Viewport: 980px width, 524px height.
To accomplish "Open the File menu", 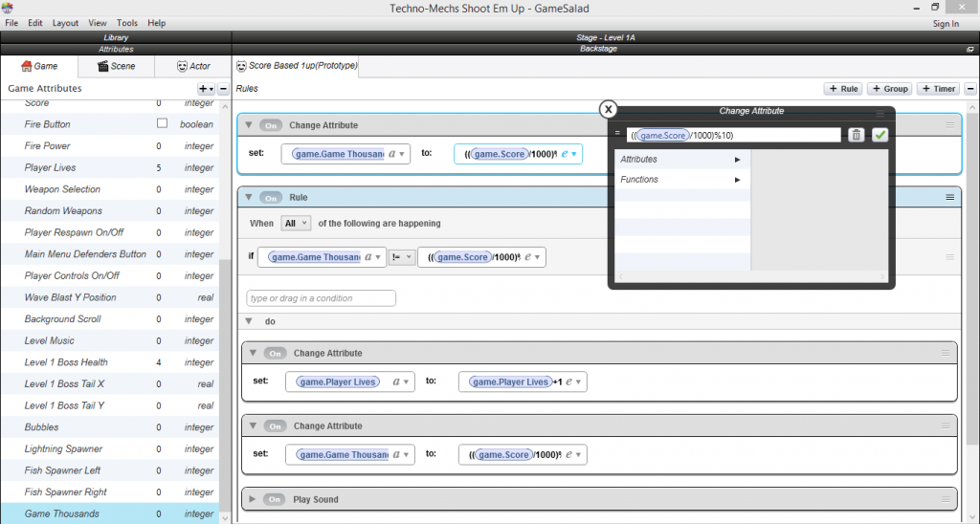I will tap(11, 23).
